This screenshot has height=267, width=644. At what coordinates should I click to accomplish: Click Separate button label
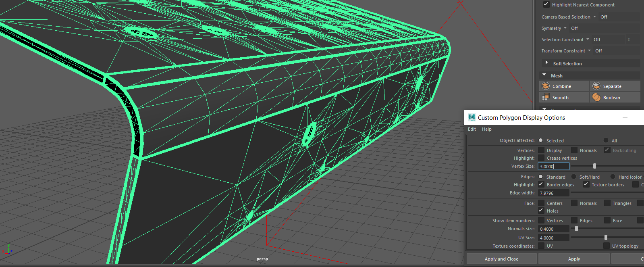(x=612, y=86)
